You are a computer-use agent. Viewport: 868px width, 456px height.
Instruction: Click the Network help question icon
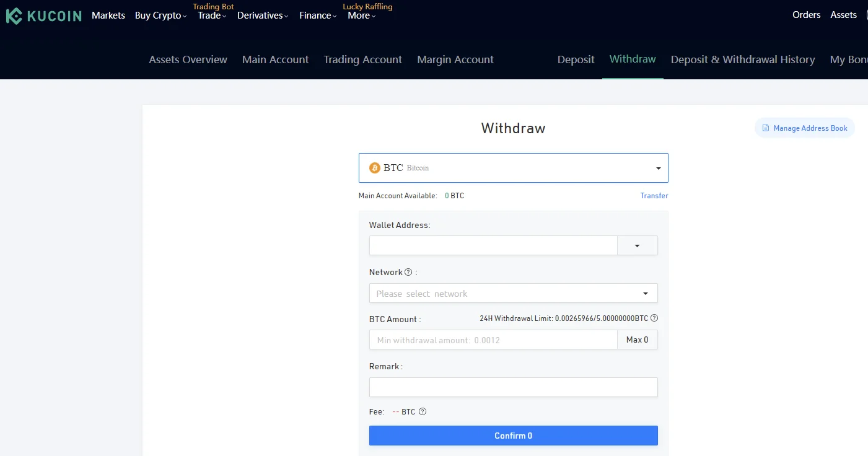coord(408,272)
